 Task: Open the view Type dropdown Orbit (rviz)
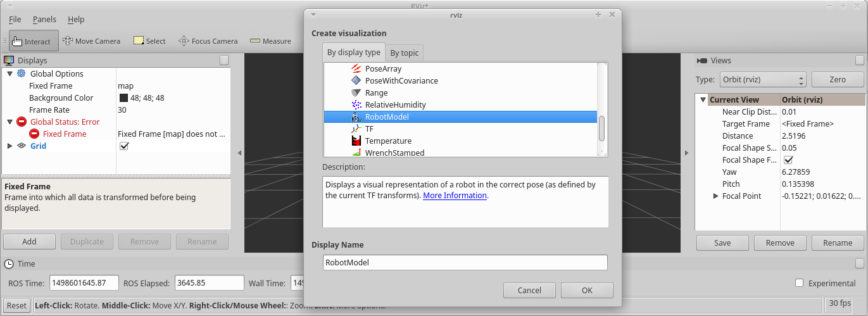point(762,80)
